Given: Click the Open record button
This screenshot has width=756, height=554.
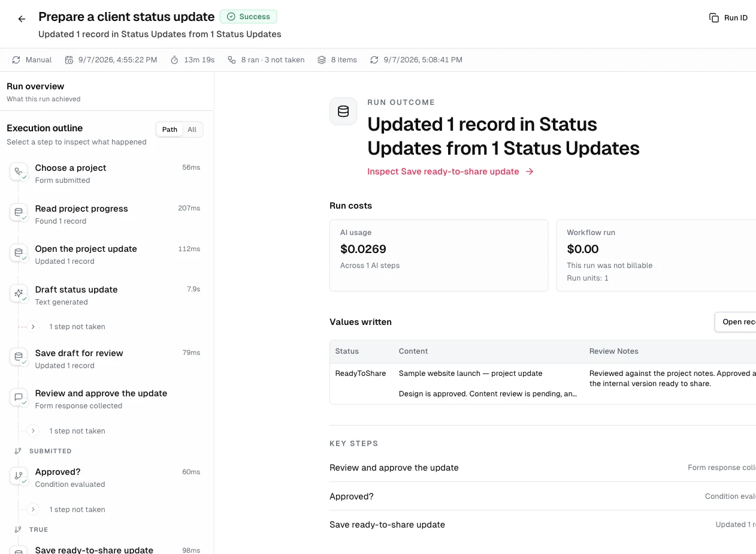Looking at the screenshot, I should pos(736,322).
